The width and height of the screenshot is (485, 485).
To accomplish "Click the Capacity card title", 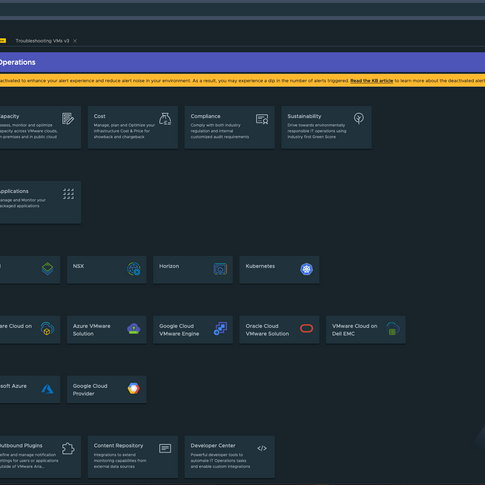I will tap(9, 116).
